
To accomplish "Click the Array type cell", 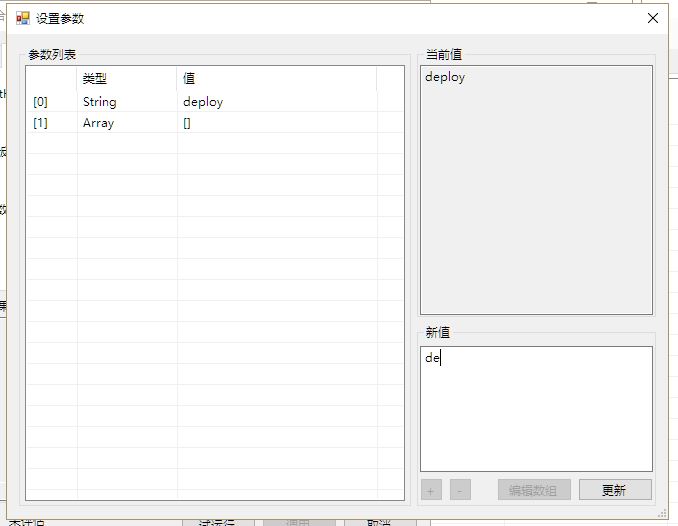I will click(x=127, y=123).
